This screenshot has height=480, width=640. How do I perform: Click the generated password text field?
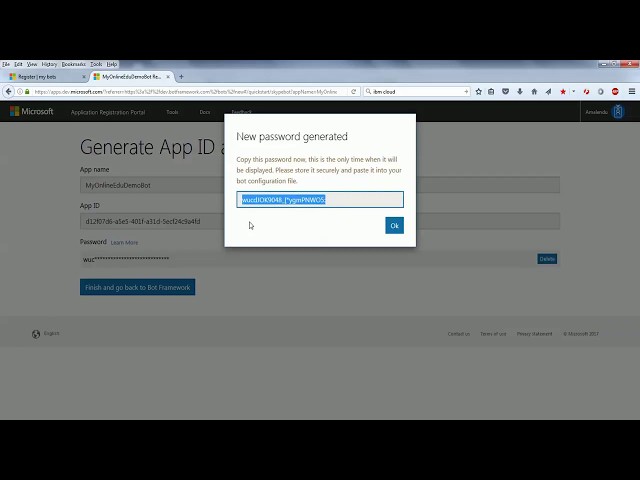point(320,200)
